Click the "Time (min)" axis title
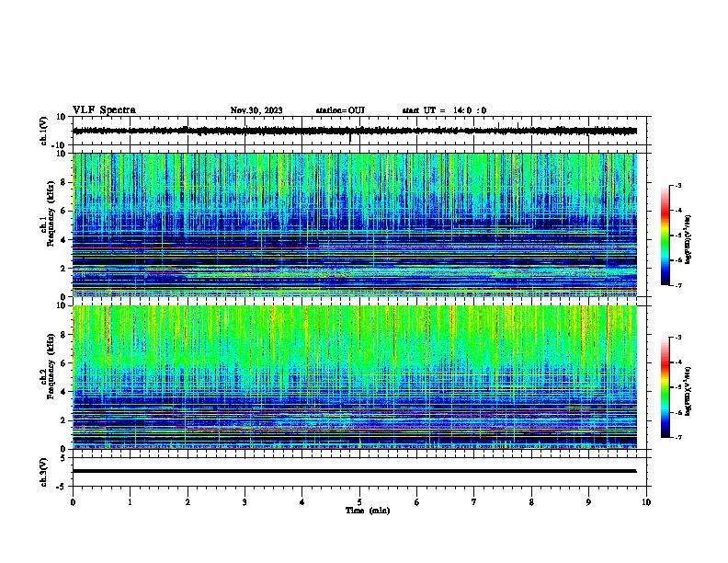Image resolution: width=728 pixels, height=563 pixels. (x=368, y=511)
